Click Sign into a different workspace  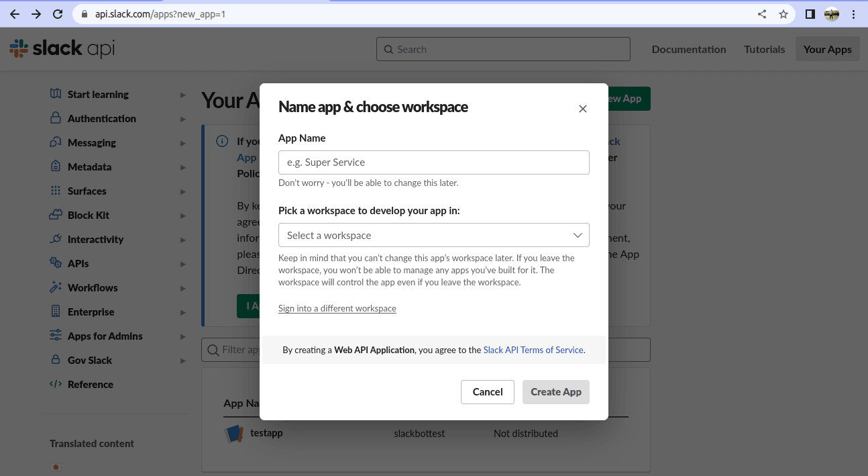[337, 309]
